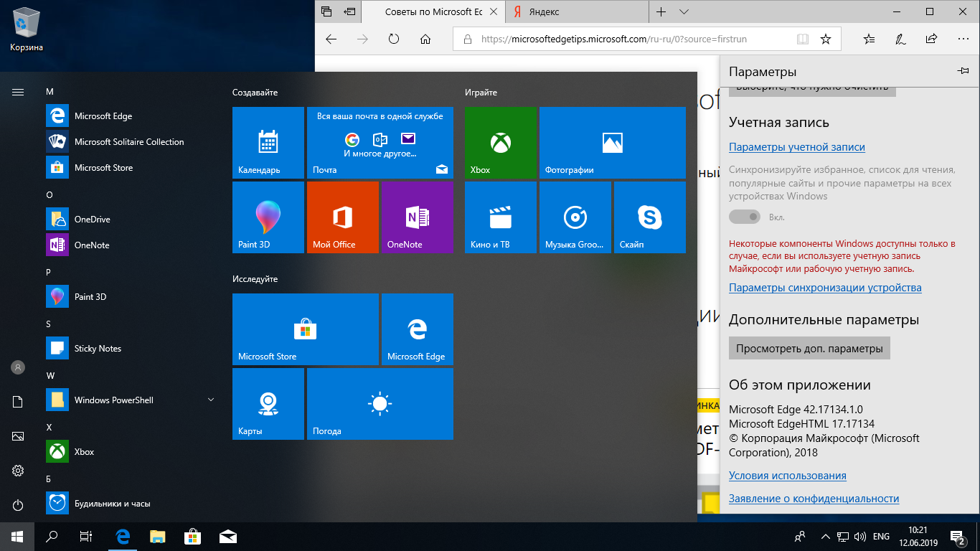980x551 pixels.
Task: Open the tab preview dropdown chevron
Action: click(684, 12)
